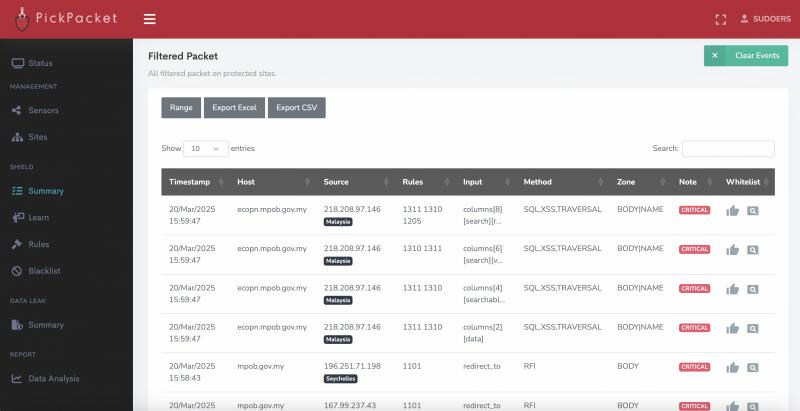Select Summary under Shield
This screenshot has height=411, width=800.
(x=46, y=191)
